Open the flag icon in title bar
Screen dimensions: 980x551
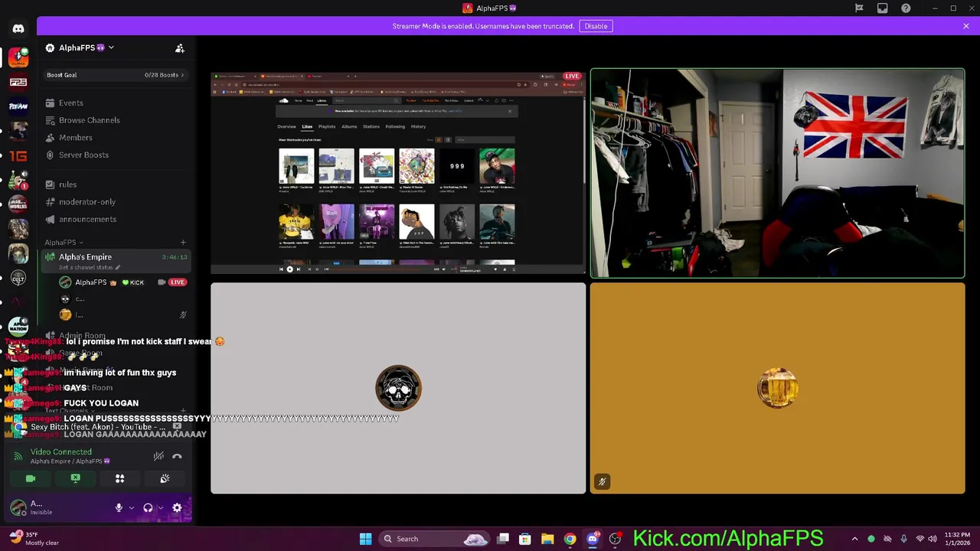click(859, 8)
